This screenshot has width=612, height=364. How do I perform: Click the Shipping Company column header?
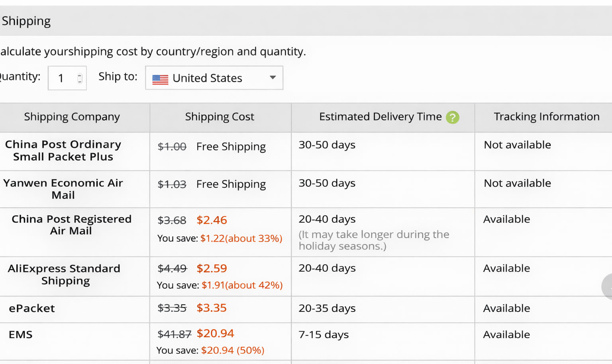point(72,117)
